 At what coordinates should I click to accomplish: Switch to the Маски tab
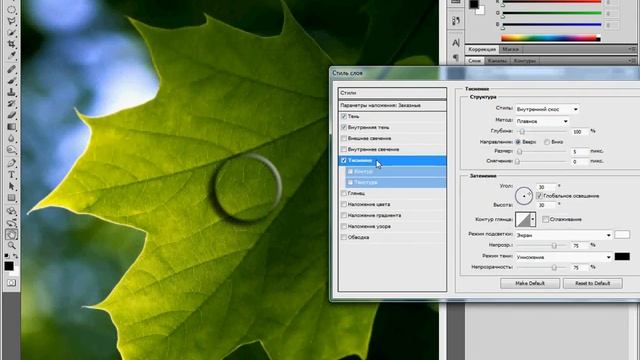pyautogui.click(x=510, y=49)
